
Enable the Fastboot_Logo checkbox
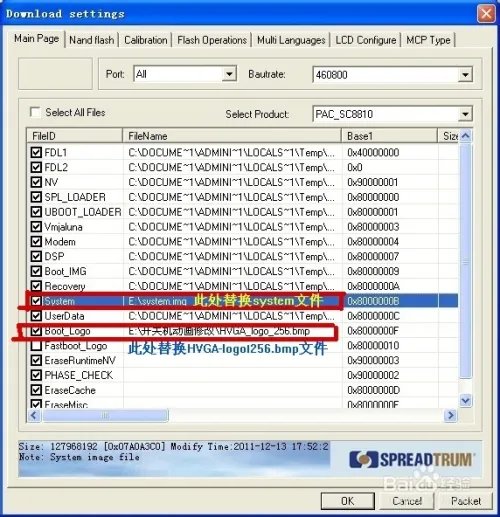pyautogui.click(x=36, y=346)
